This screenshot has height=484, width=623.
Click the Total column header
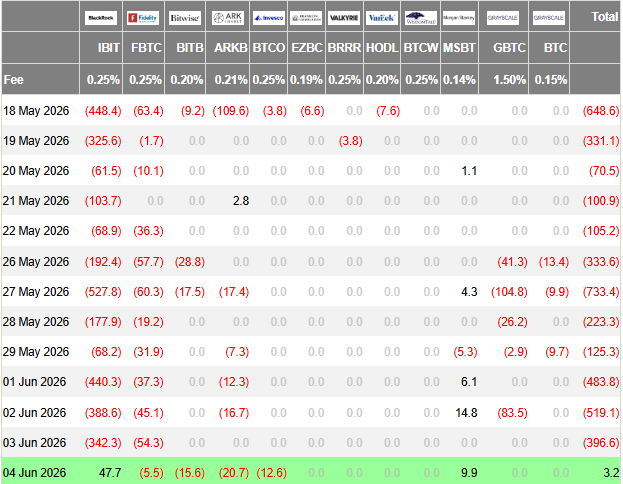605,17
